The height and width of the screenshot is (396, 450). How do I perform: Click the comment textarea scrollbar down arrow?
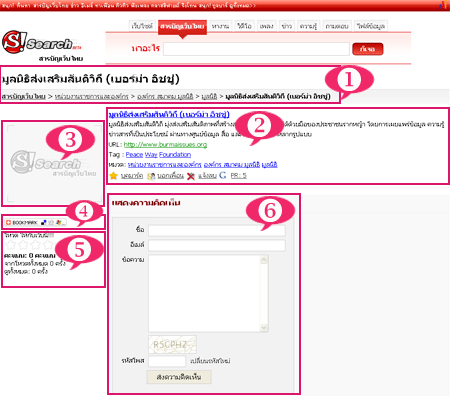point(264,328)
